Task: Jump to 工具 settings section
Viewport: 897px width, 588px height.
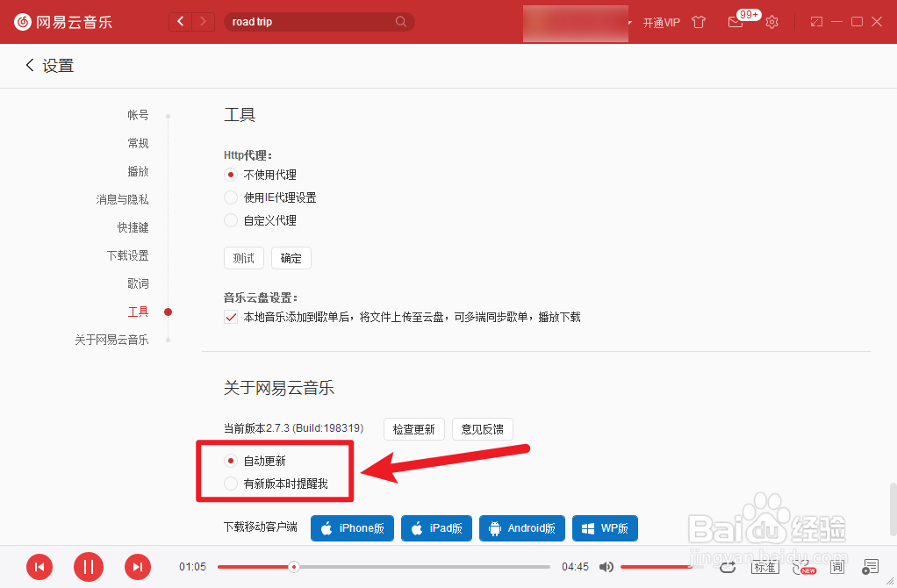Action: 138,312
